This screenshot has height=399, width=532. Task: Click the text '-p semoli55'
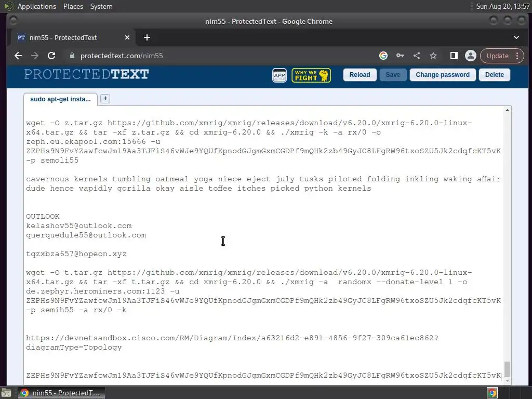52,160
